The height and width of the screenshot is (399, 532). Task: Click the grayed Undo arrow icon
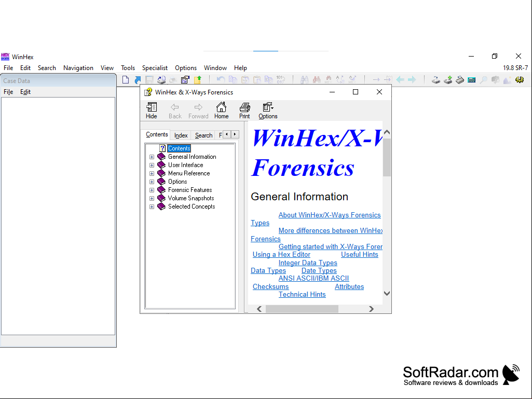click(x=221, y=80)
